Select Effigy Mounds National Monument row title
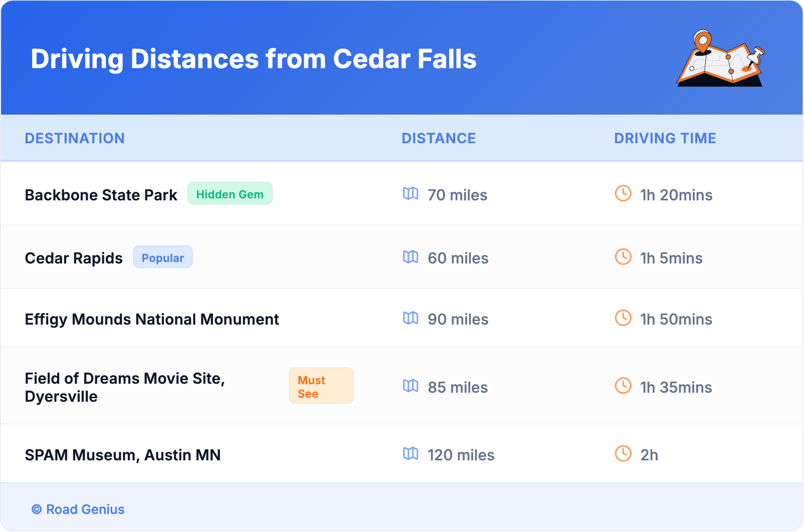The height and width of the screenshot is (532, 804). (152, 319)
